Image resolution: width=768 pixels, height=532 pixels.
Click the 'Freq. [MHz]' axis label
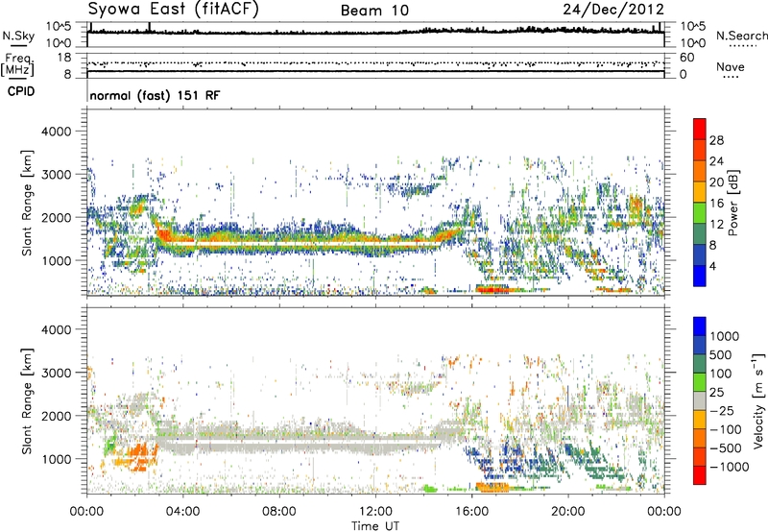(x=18, y=64)
